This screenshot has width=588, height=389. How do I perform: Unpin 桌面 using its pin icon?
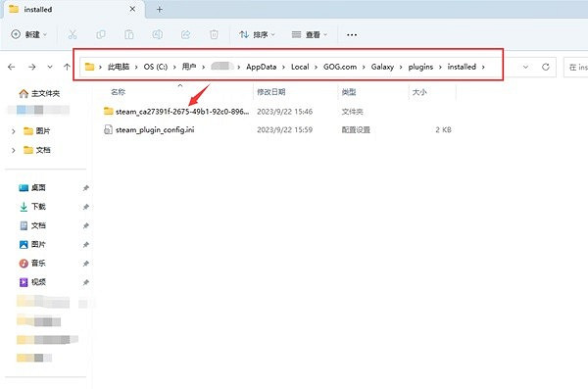click(x=86, y=188)
